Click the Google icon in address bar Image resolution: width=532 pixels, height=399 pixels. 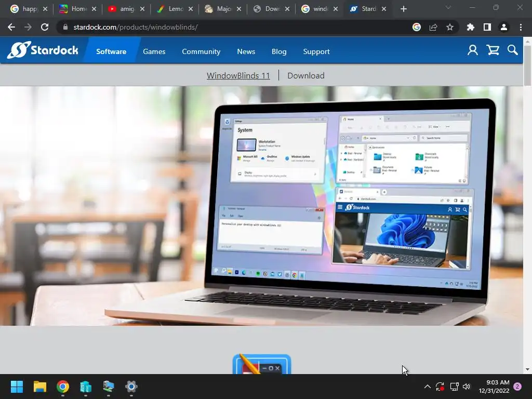point(417,27)
